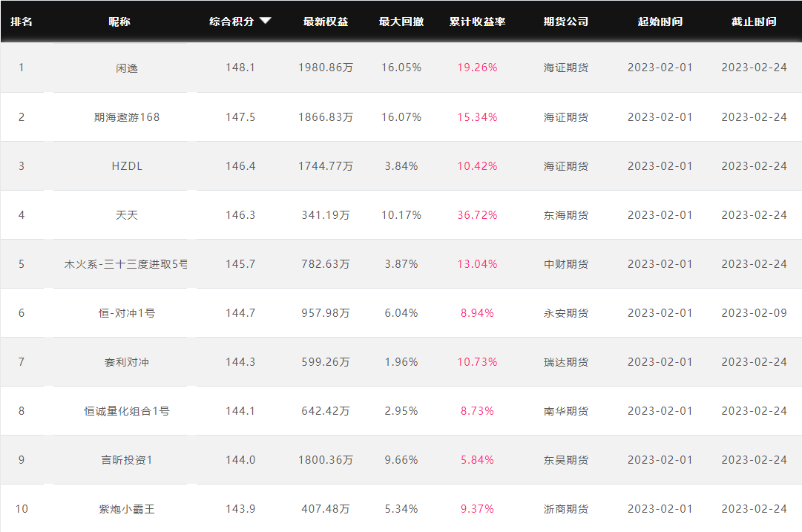Click the 综合积分 header label
Screen dimensions: 802x532
231,22
